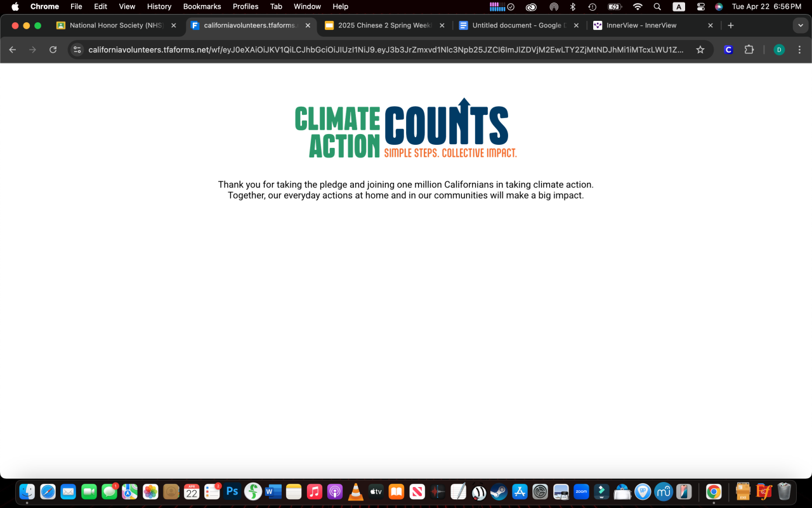View site information icon in address bar
812x508 pixels.
[x=77, y=50]
